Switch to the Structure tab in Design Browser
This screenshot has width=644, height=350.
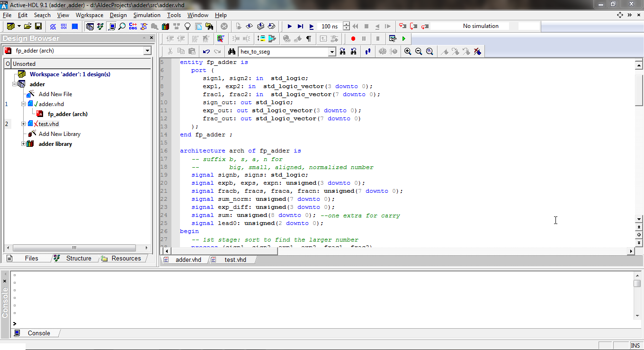[79, 258]
